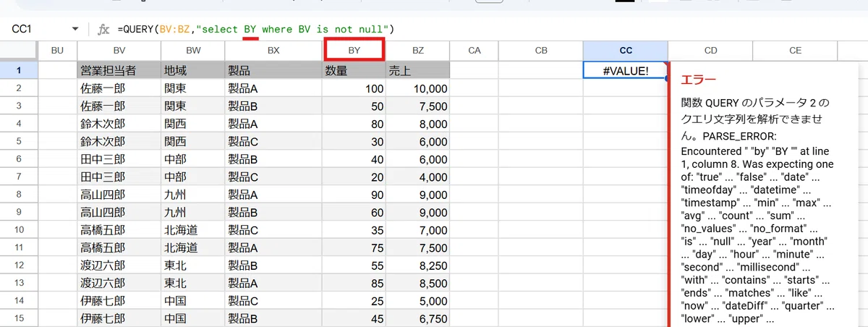Select column CE header
The image size is (868, 327).
[x=795, y=51]
